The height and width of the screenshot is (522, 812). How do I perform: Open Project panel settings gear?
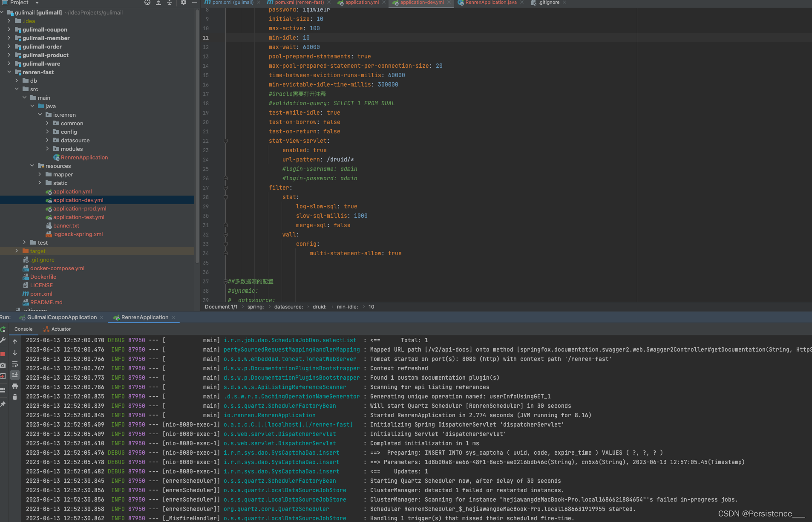tap(184, 3)
